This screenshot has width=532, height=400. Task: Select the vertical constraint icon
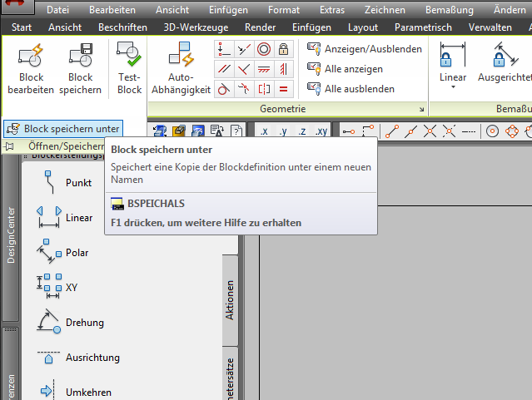284,69
